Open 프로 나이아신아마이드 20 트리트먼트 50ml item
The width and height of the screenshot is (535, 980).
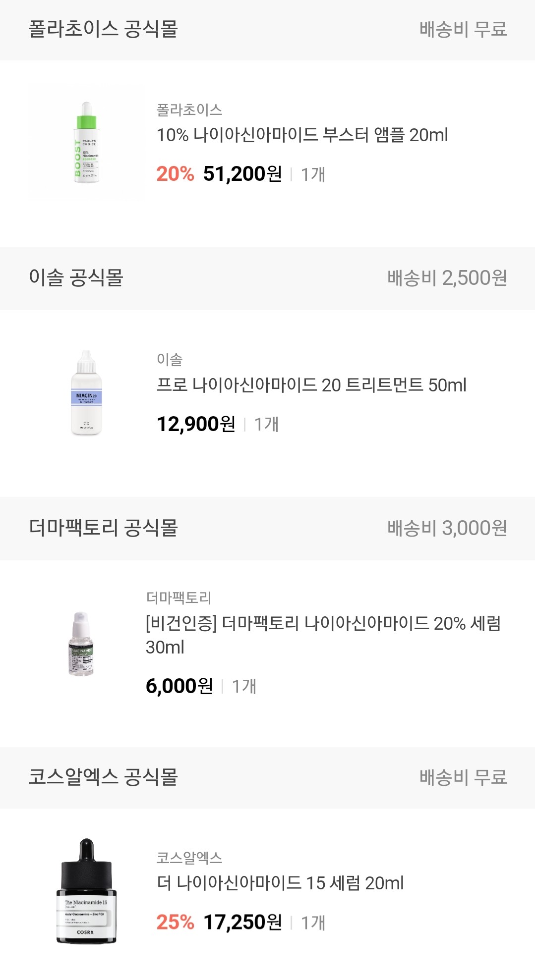click(311, 385)
